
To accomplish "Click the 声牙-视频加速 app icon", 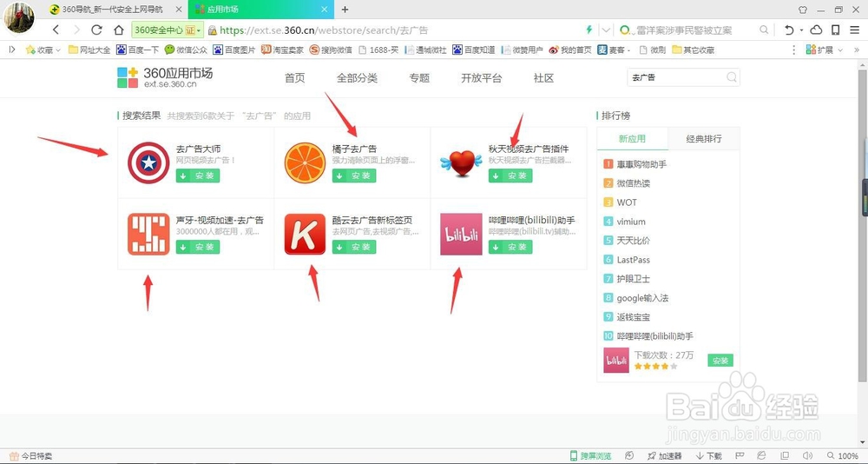I will point(148,234).
